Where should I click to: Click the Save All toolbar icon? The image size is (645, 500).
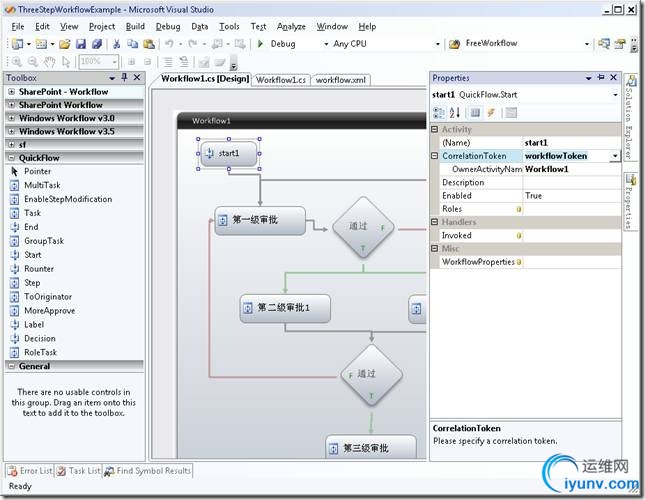click(x=97, y=44)
